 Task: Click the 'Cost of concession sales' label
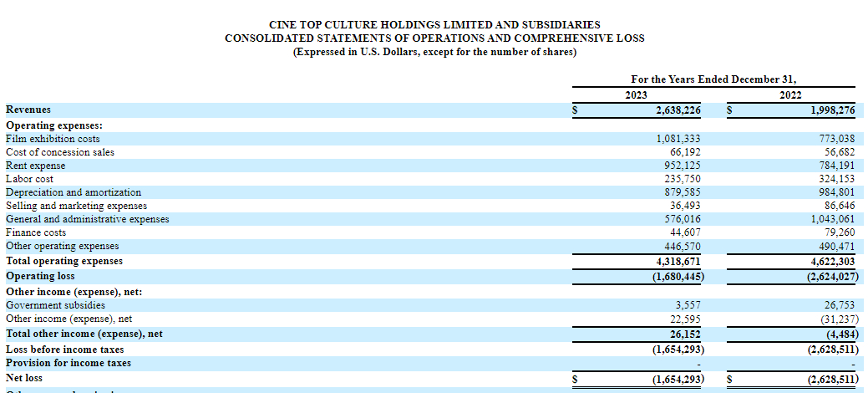60,152
